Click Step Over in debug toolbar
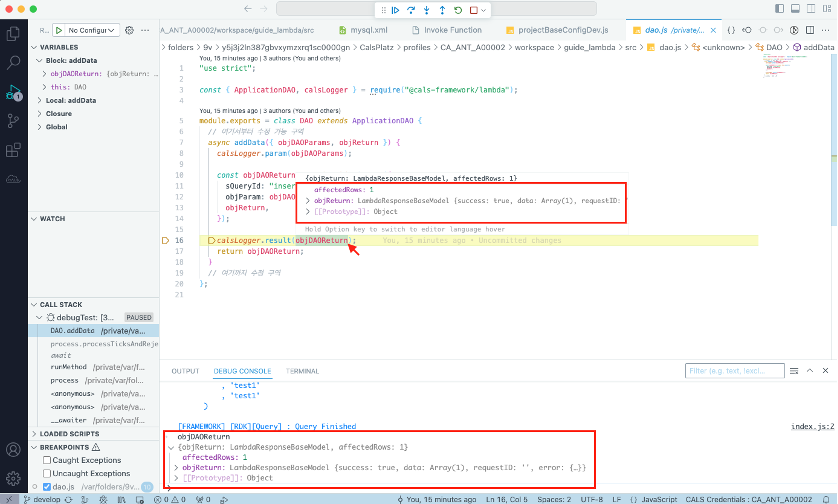Viewport: 838px width, 504px height. click(411, 10)
